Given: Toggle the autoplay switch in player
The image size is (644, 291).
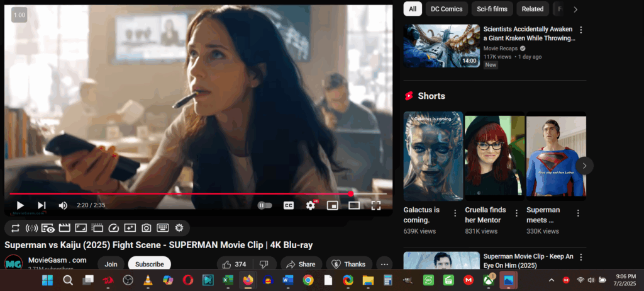Looking at the screenshot, I should point(265,205).
